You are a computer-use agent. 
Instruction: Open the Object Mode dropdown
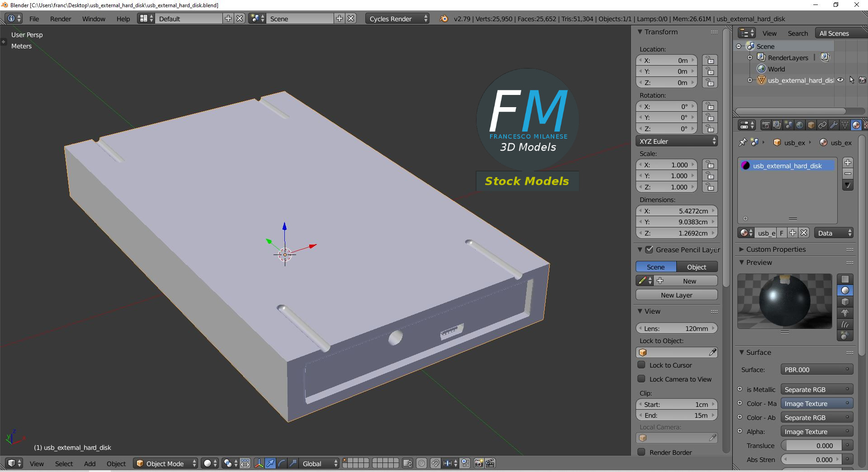point(166,463)
